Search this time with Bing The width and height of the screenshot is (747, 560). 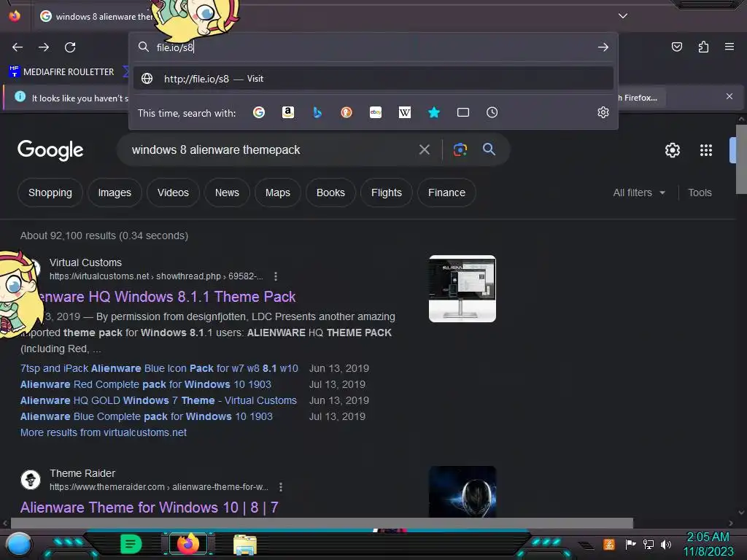coord(317,112)
